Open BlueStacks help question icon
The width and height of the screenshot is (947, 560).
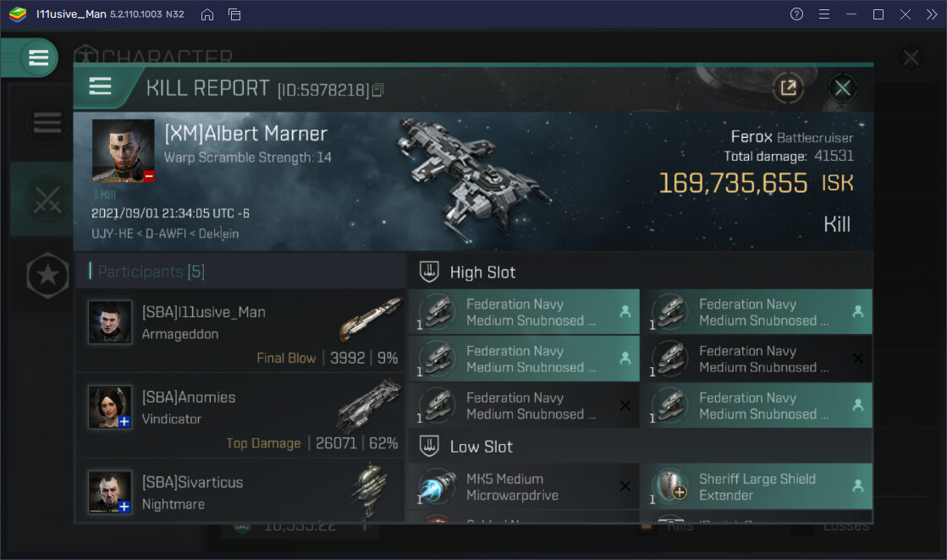[796, 14]
